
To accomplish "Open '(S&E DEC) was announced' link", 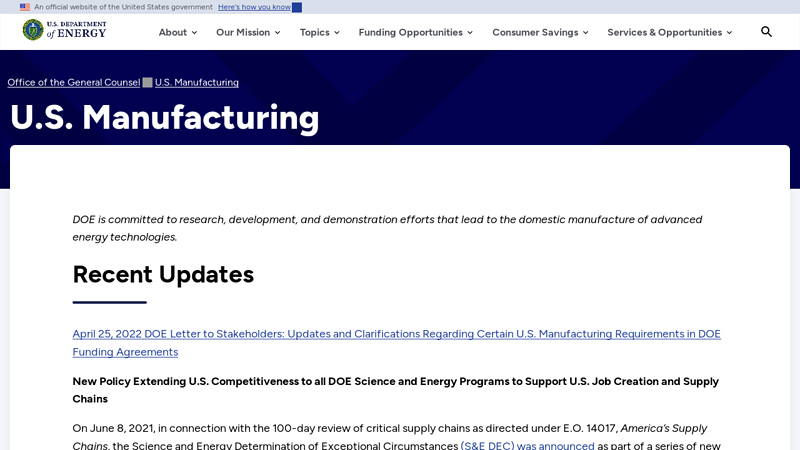I will [x=528, y=445].
